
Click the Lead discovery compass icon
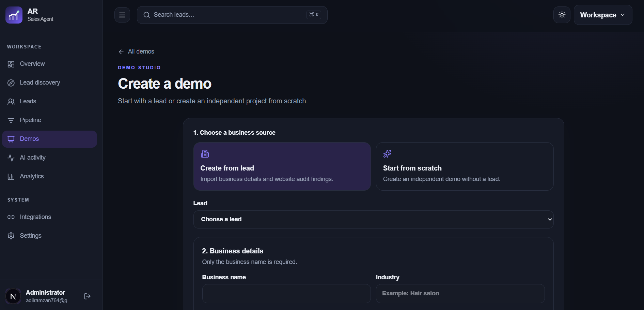click(x=11, y=83)
